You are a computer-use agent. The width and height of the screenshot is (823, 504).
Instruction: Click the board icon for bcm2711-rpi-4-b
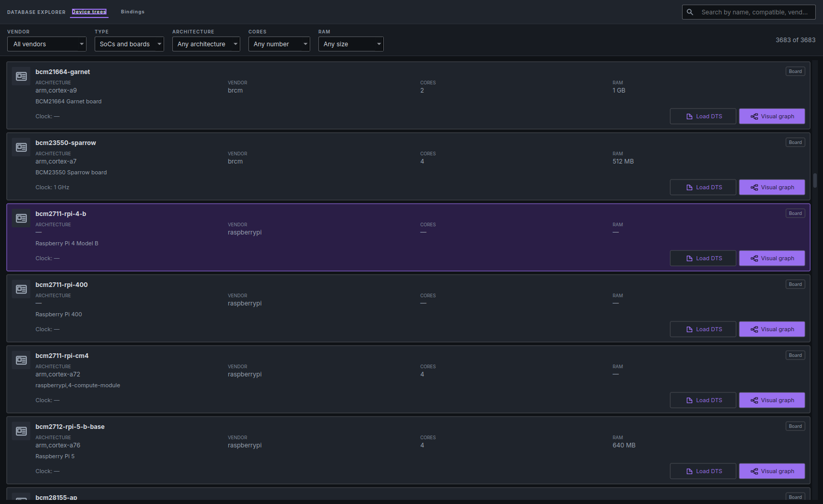pyautogui.click(x=21, y=218)
